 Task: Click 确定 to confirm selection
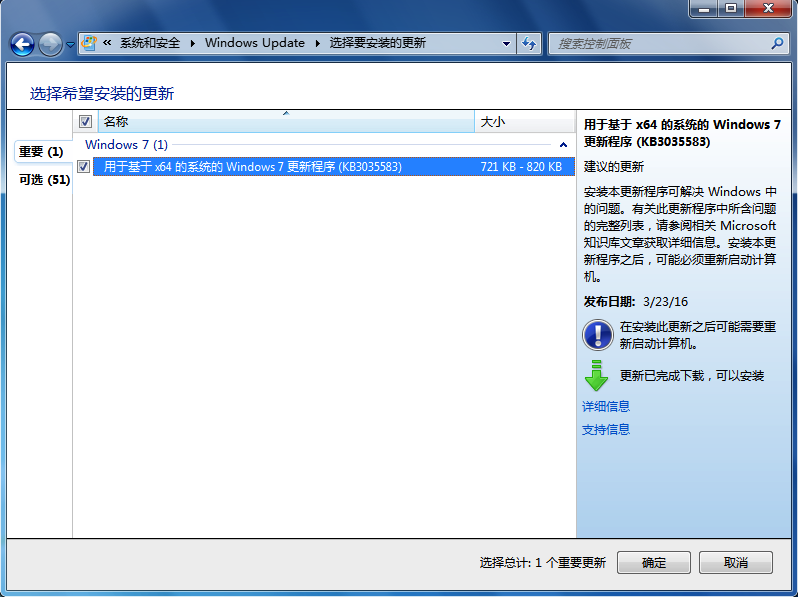coord(653,562)
